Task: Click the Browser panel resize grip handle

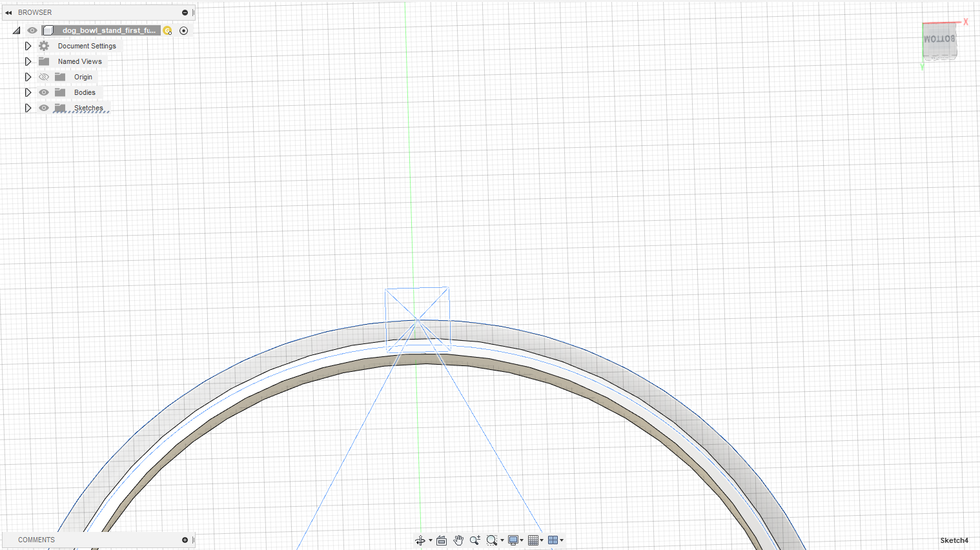Action: pyautogui.click(x=193, y=12)
